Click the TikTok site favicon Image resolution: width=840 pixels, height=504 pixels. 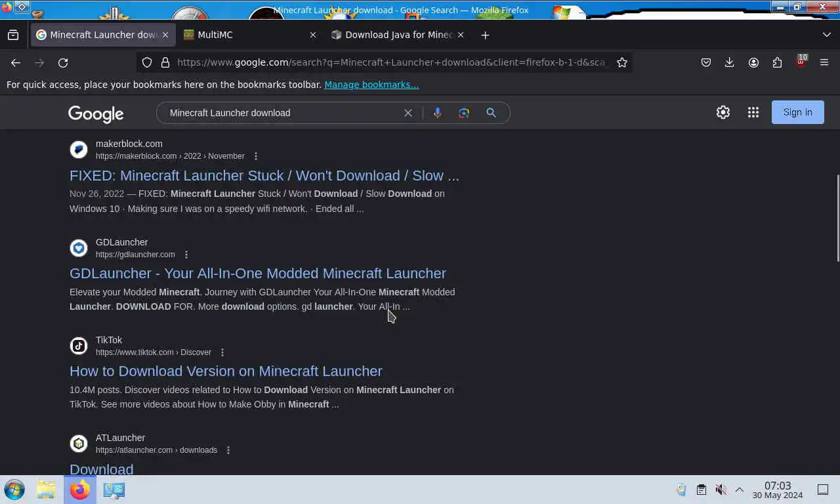pos(79,346)
